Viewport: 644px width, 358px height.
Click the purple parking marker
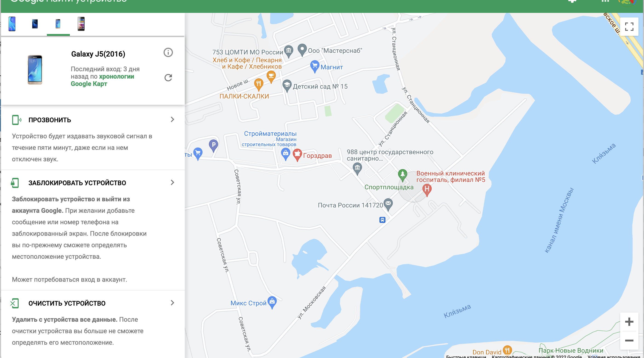[214, 145]
